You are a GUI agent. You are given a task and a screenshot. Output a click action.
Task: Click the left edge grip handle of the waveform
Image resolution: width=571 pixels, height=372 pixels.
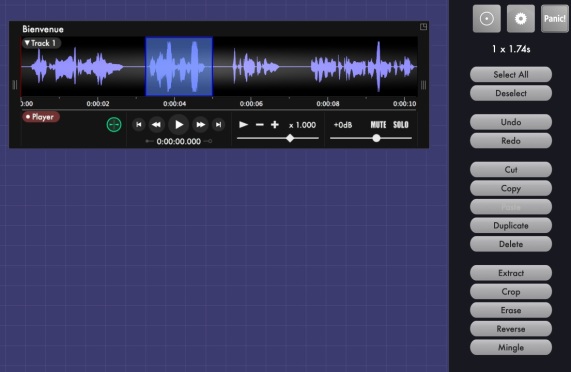(15, 85)
